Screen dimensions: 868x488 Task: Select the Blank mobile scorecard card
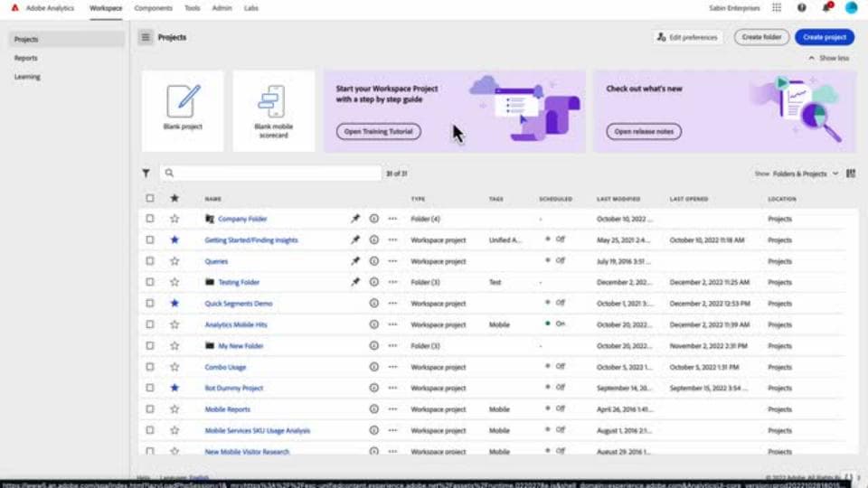pyautogui.click(x=273, y=110)
